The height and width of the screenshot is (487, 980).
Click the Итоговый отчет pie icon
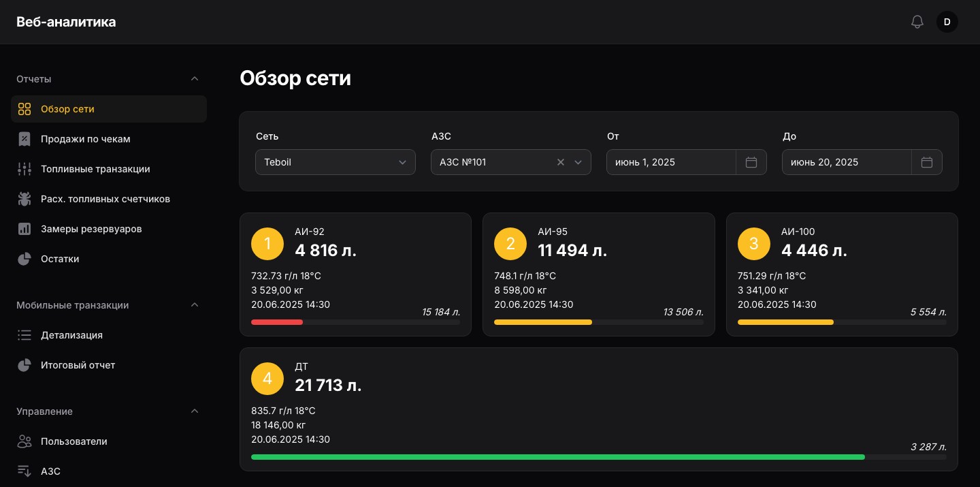pyautogui.click(x=24, y=365)
